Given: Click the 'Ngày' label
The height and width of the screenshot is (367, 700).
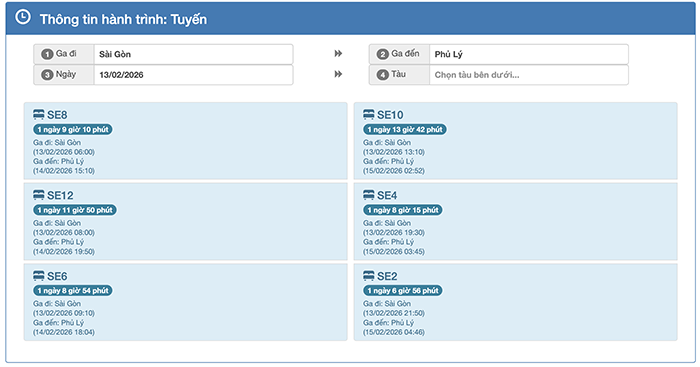Looking at the screenshot, I should [x=66, y=75].
